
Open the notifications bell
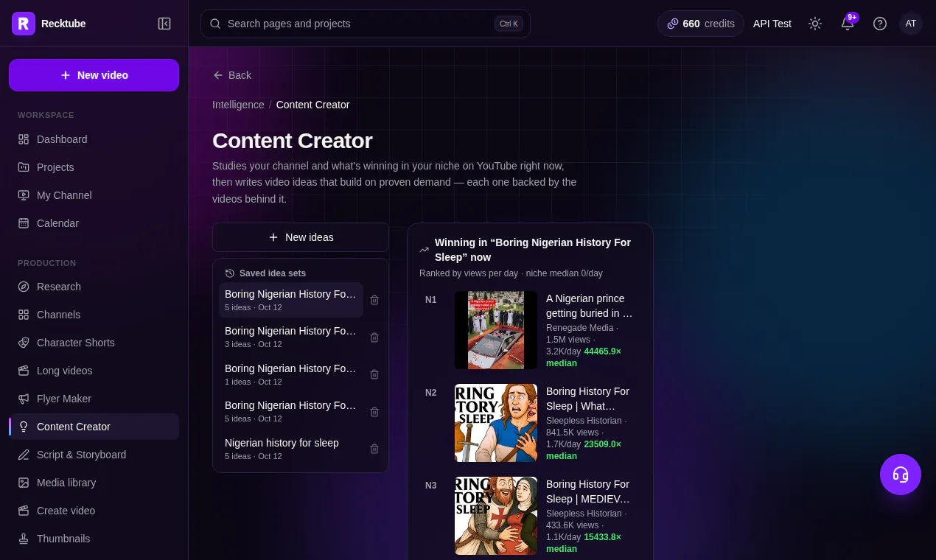point(848,24)
